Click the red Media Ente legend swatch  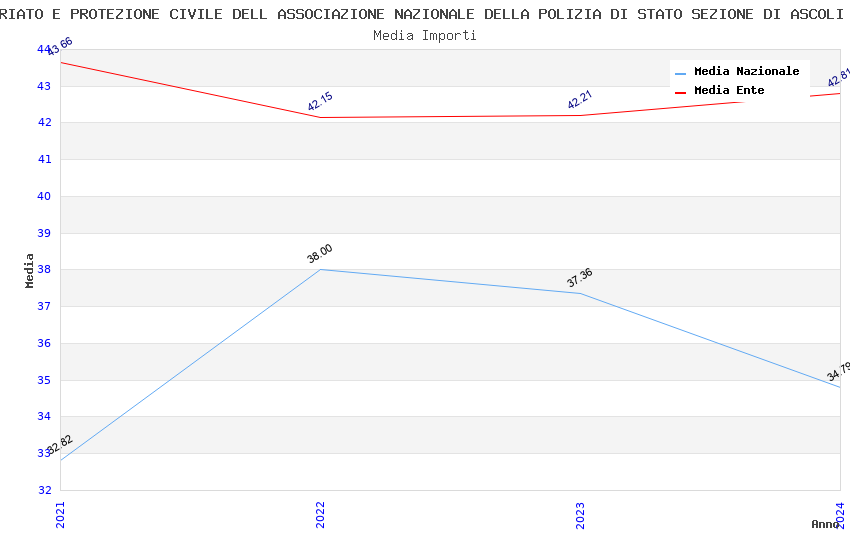click(681, 92)
